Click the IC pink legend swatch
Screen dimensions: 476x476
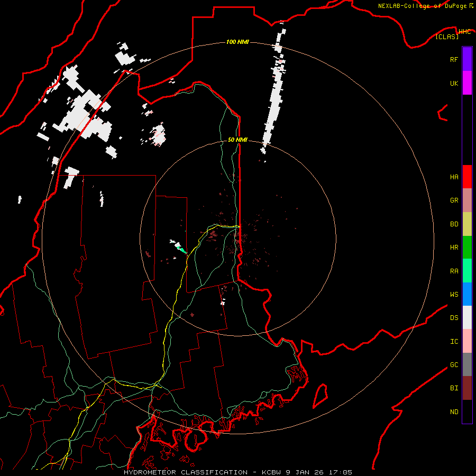(467, 341)
